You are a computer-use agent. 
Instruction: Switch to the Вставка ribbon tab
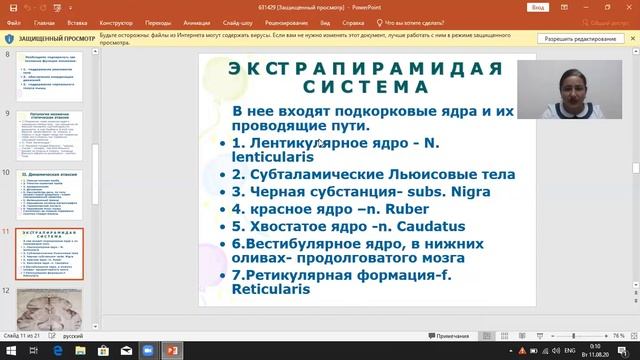tap(77, 23)
